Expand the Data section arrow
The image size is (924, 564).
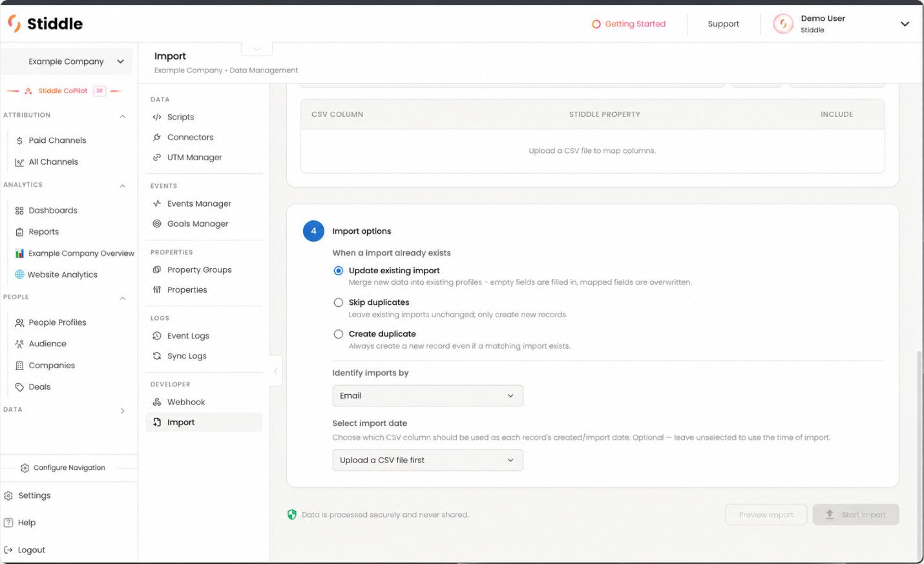point(123,411)
